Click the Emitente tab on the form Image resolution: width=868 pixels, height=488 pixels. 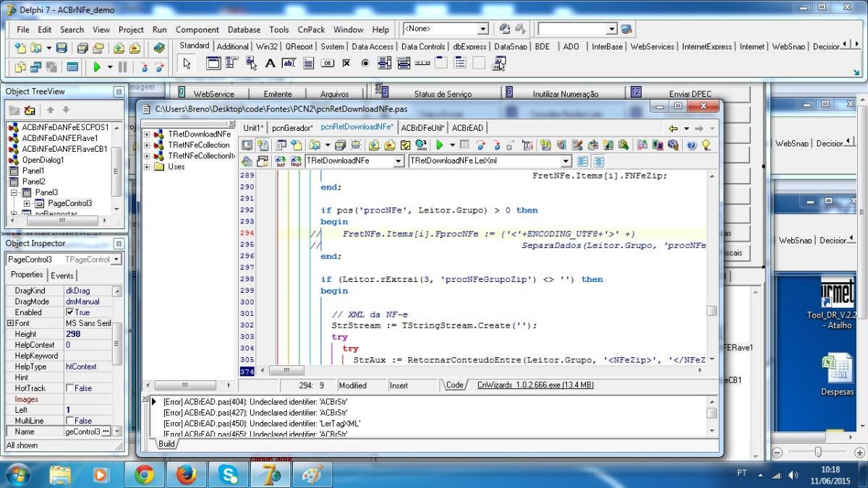[x=278, y=94]
